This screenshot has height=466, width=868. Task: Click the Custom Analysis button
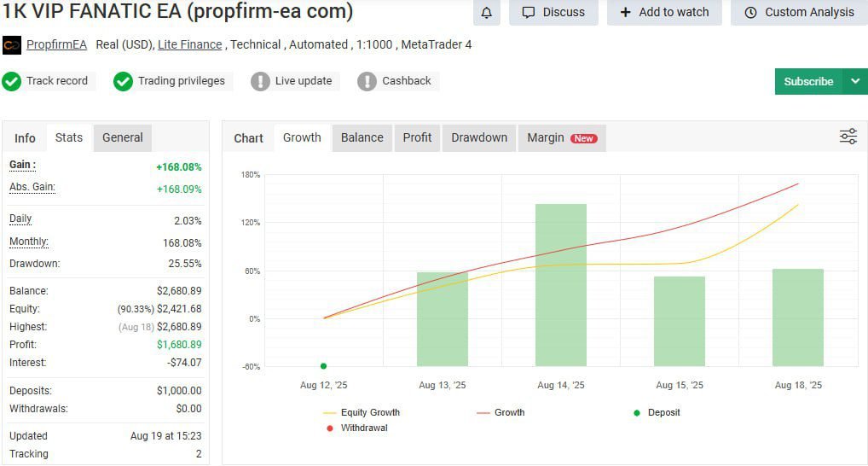(799, 13)
